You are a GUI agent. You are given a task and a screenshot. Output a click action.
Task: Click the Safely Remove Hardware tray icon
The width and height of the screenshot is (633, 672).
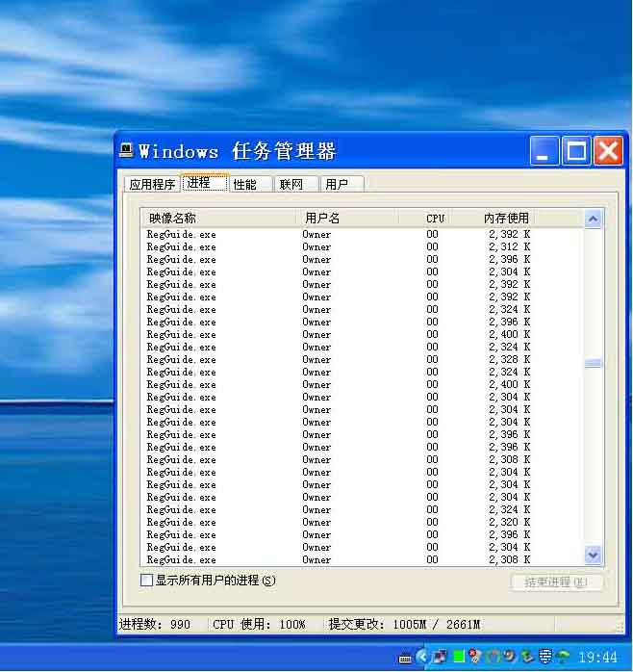tap(527, 657)
